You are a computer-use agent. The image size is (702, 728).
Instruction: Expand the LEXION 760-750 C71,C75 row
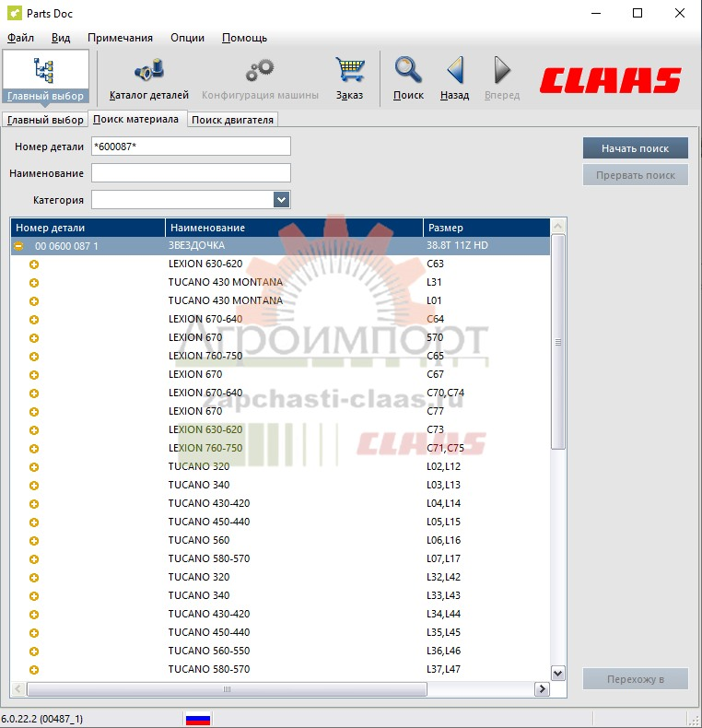34,449
